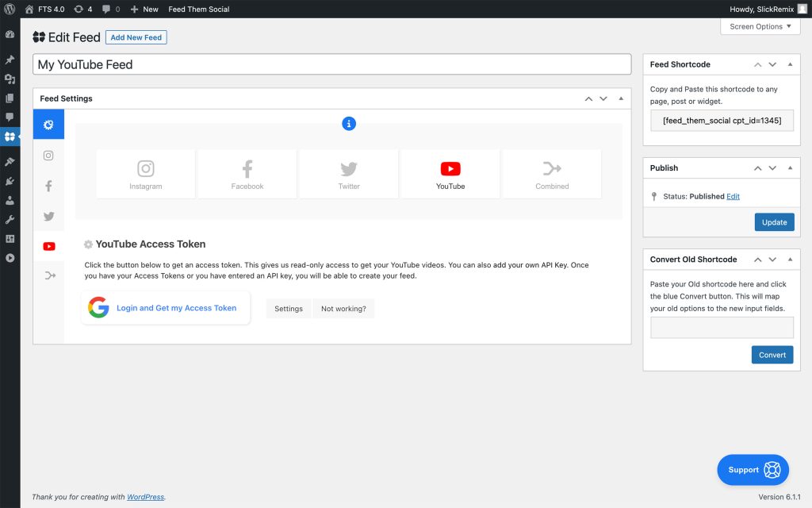Screen dimensions: 812x508
Task: Move Feed Shortcode panel up
Action: pos(757,65)
